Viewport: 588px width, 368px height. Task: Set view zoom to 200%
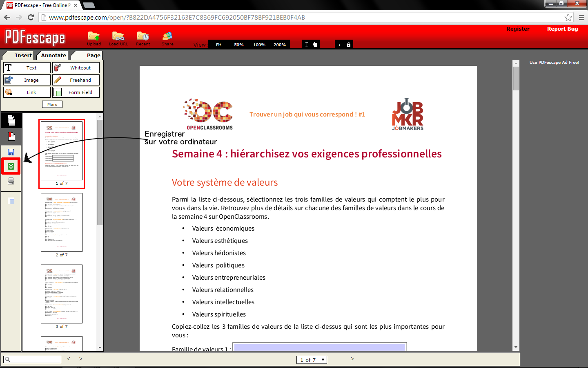pos(280,45)
